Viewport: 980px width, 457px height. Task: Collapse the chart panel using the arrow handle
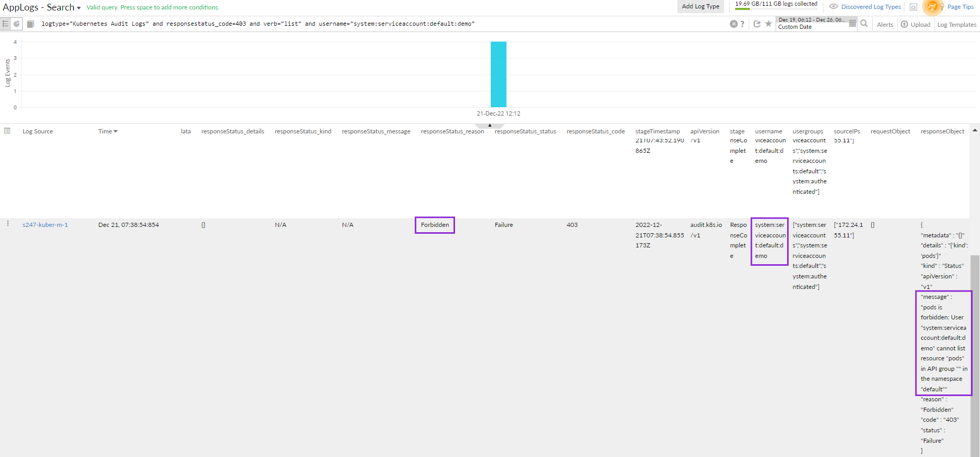click(489, 126)
